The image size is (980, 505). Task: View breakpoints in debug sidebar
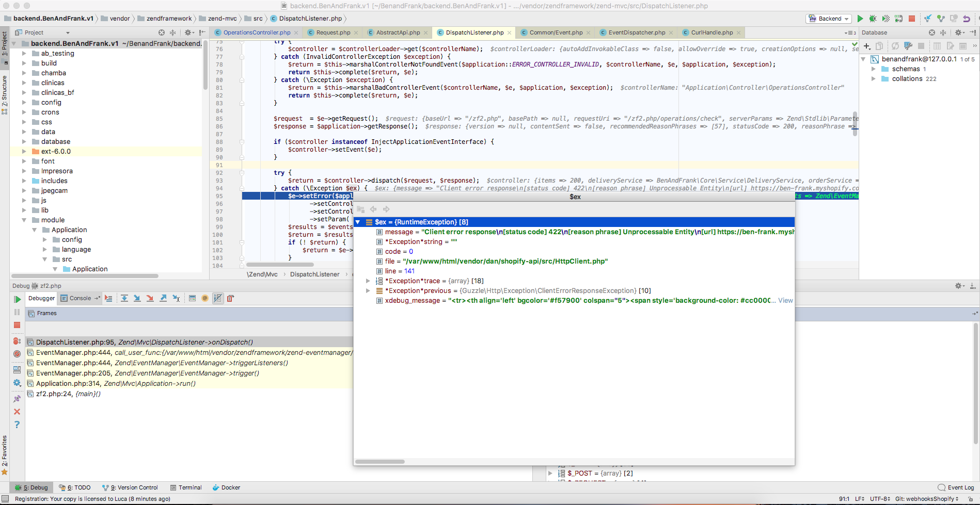point(17,341)
